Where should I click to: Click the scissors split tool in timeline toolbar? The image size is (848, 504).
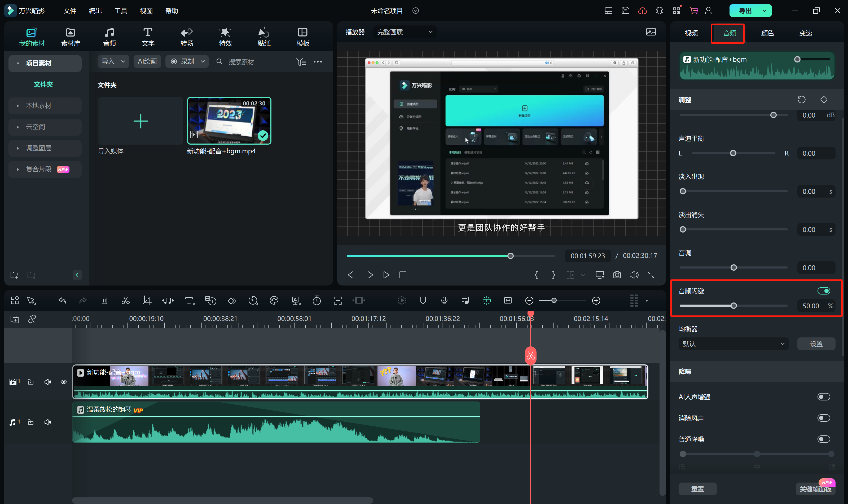pyautogui.click(x=125, y=301)
